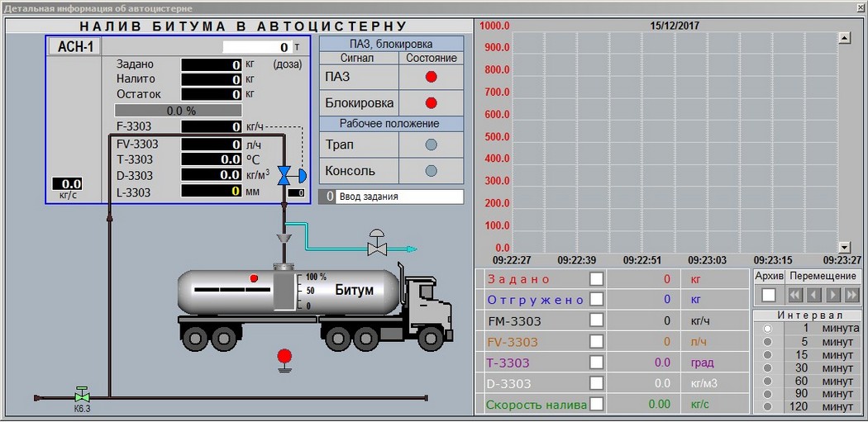This screenshot has width=868, height=422.
Task: Toggle the Отгружено trend checkbox
Action: (596, 299)
